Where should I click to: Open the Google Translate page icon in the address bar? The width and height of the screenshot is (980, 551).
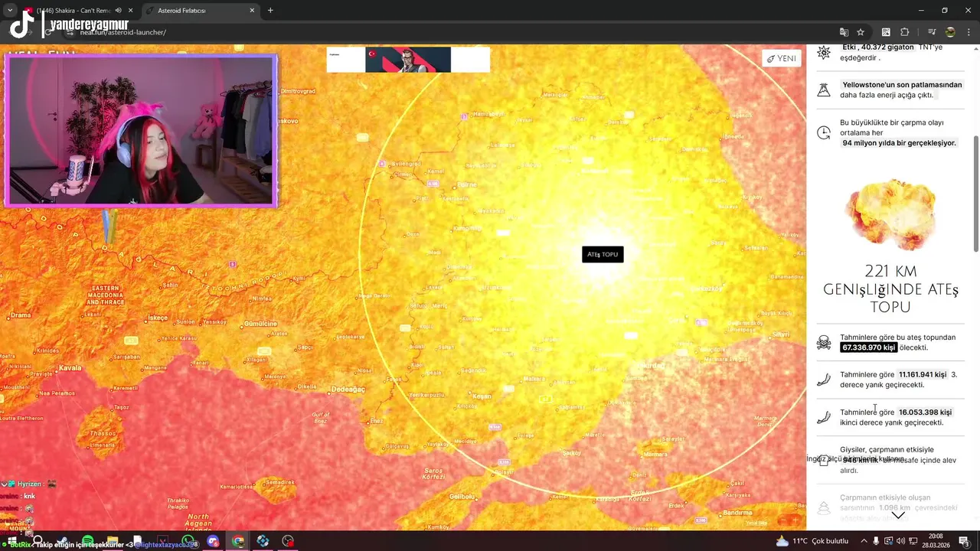(844, 32)
